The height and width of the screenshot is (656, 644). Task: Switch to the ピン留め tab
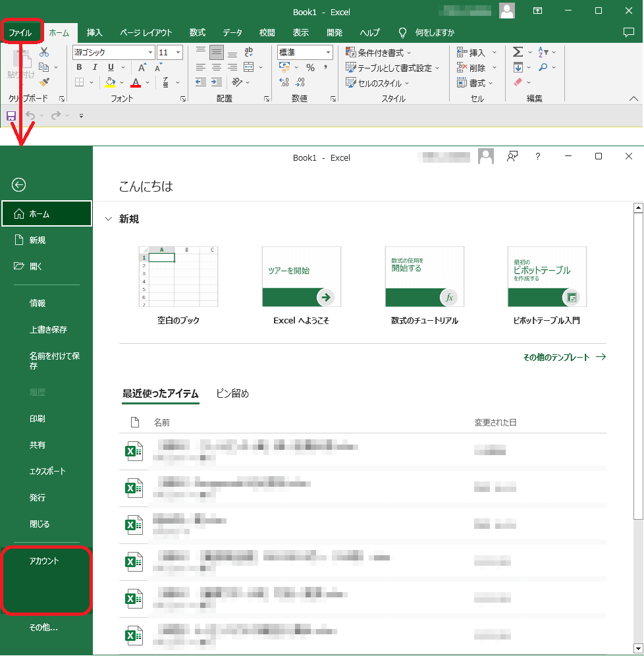pos(232,394)
